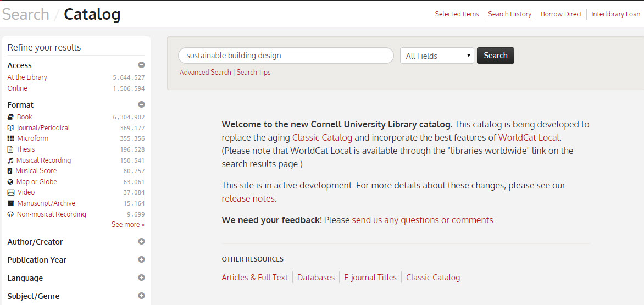Click the Thesis document icon
This screenshot has height=305, width=644.
coord(10,149)
